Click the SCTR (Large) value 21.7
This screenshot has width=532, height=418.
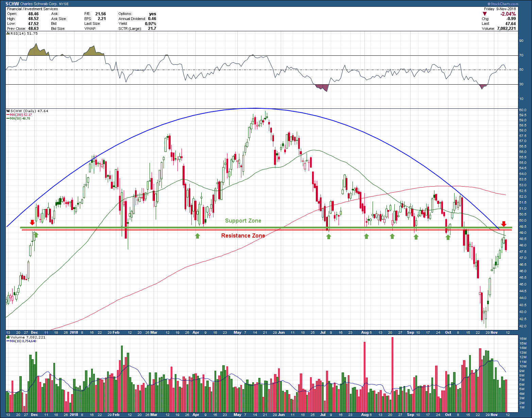(x=152, y=29)
